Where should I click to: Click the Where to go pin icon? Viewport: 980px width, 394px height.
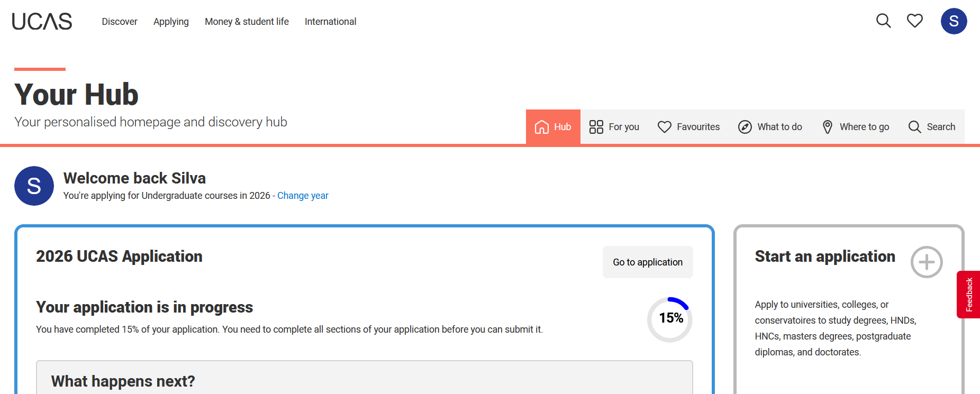[828, 127]
